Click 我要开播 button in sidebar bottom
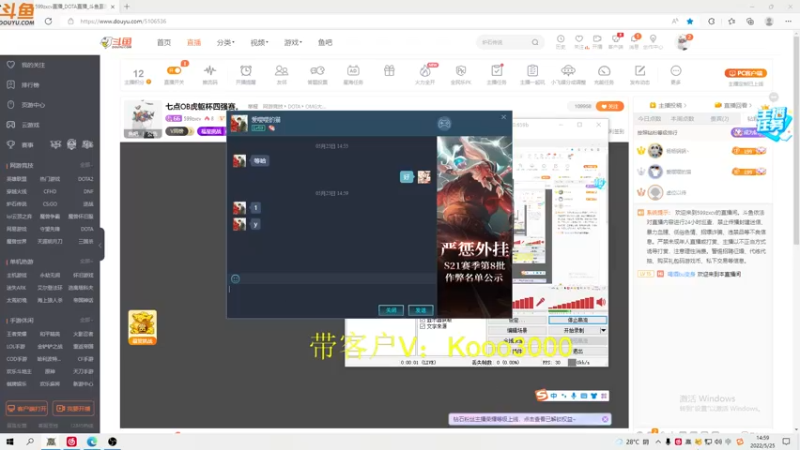This screenshot has height=450, width=800. [x=73, y=409]
